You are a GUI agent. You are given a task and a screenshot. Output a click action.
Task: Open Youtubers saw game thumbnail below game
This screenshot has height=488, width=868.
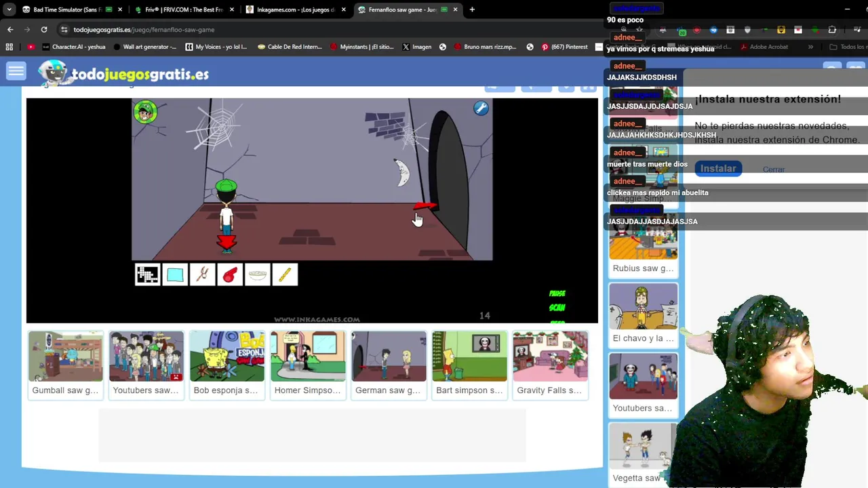146,364
